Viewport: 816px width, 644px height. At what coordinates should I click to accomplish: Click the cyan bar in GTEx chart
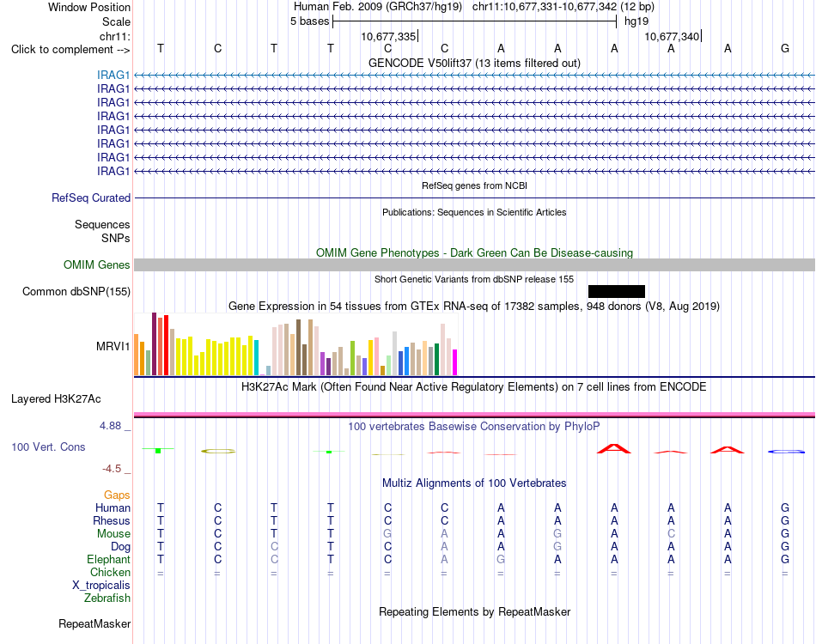(x=256, y=358)
